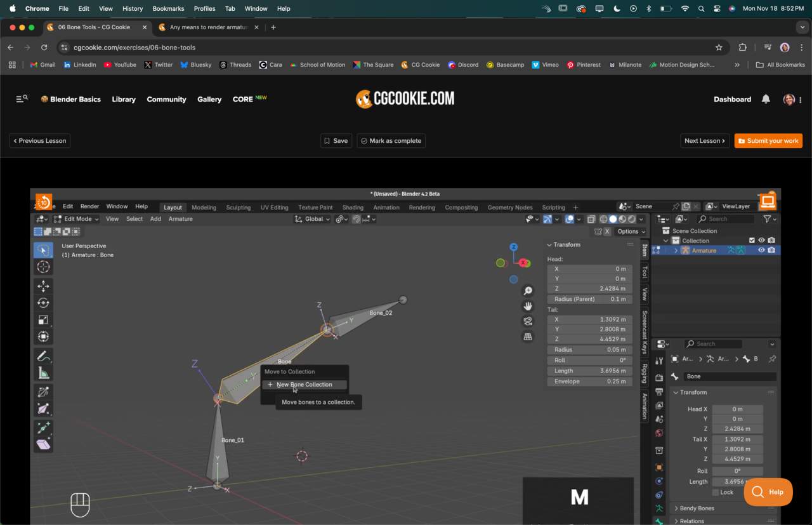This screenshot has height=525, width=812.
Task: Toggle the Collection exclude checkbox
Action: click(x=752, y=241)
